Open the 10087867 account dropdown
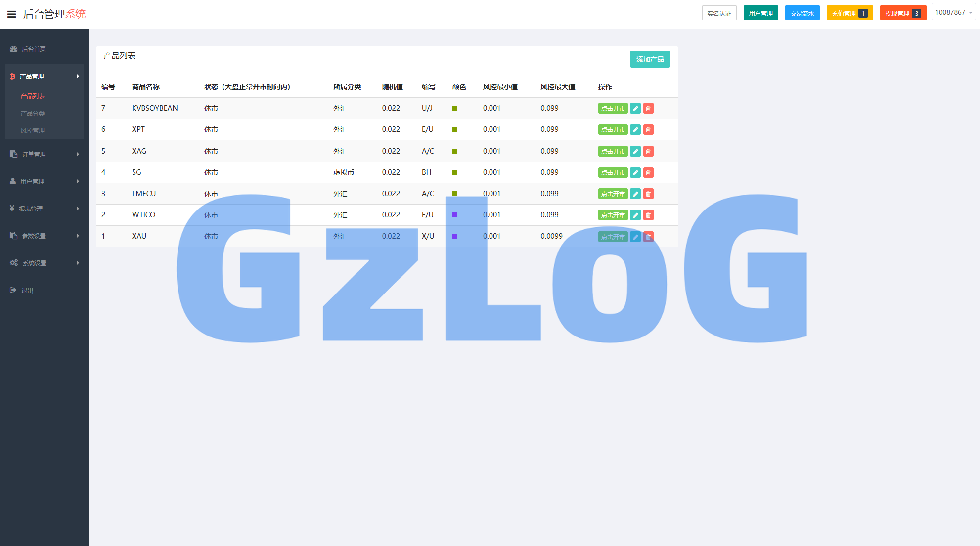Viewport: 980px width, 546px height. pos(953,12)
